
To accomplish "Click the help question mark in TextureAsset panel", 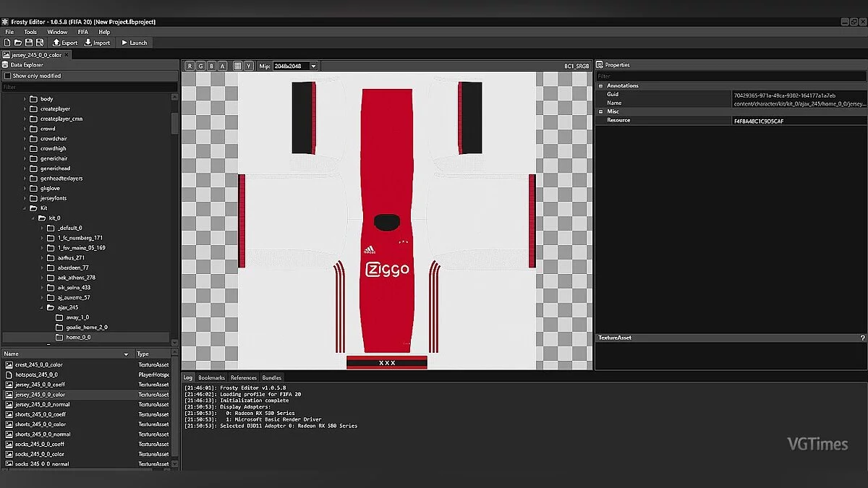I will [x=862, y=338].
